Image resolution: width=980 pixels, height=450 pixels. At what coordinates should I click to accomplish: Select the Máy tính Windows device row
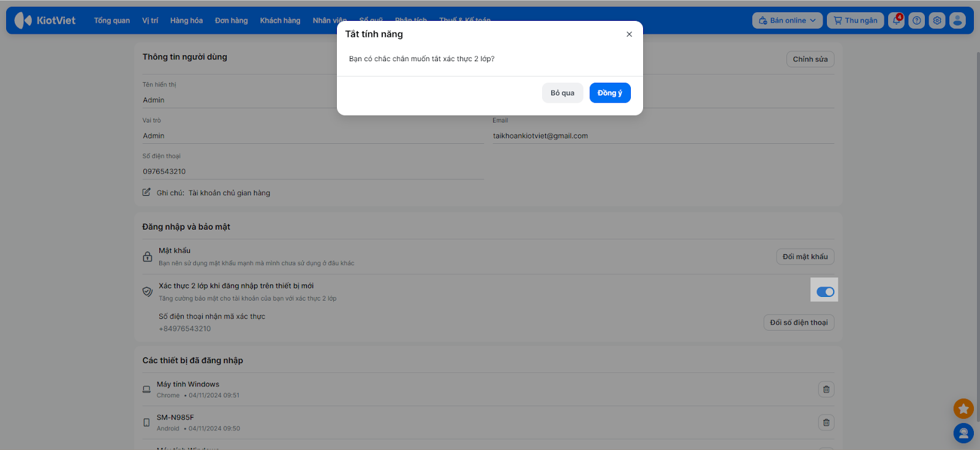(x=488, y=389)
